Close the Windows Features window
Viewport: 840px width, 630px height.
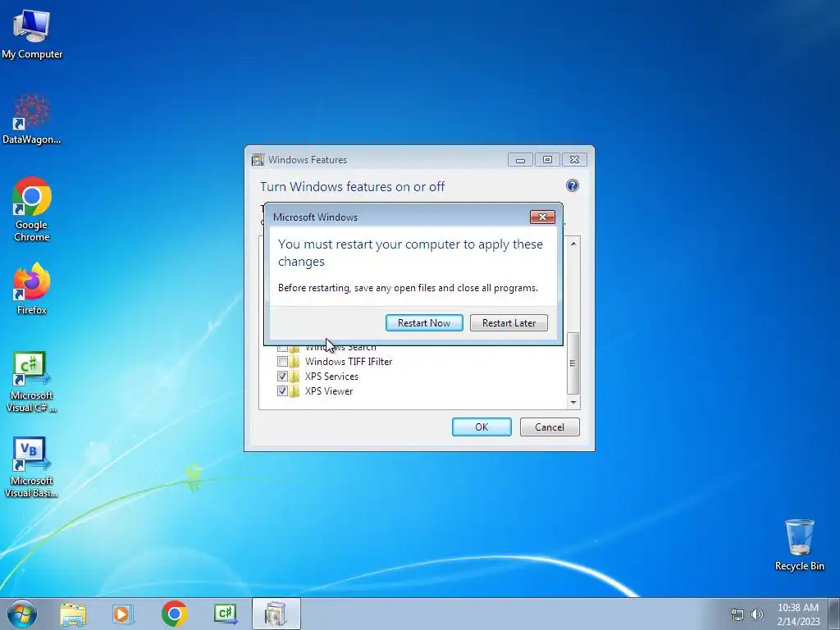click(574, 160)
